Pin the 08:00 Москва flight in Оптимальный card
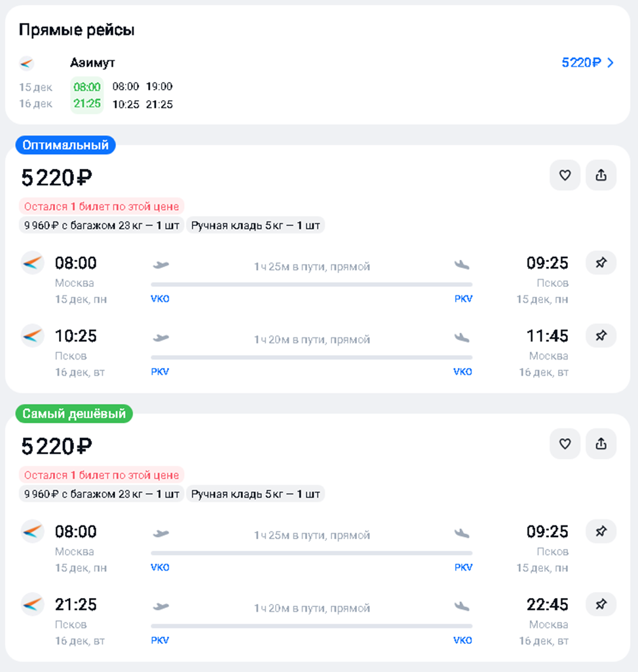The height and width of the screenshot is (672, 638). [601, 263]
